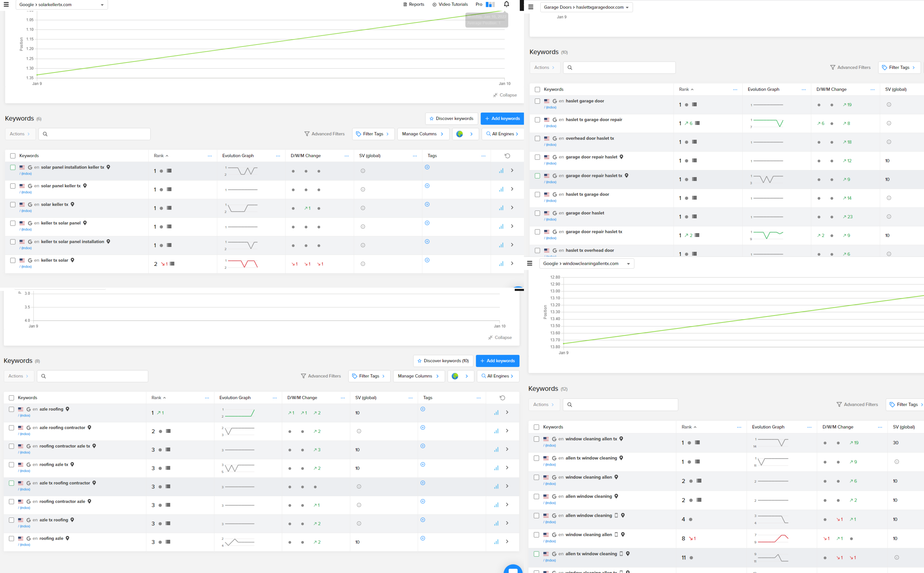The width and height of the screenshot is (924, 573).
Task: Click Add keywords in solar keywords section
Action: pyautogui.click(x=502, y=119)
